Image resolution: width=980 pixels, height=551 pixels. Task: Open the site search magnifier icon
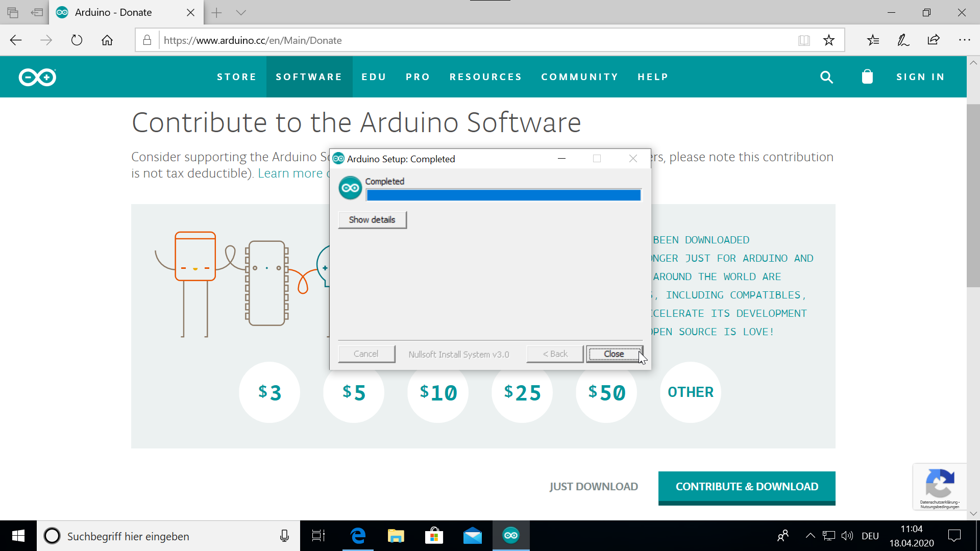[826, 77]
